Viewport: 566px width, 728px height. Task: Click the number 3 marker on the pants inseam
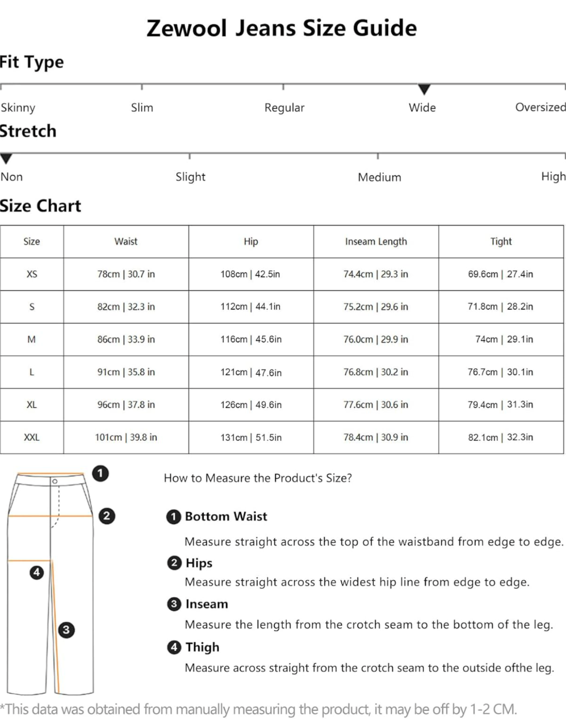click(66, 630)
